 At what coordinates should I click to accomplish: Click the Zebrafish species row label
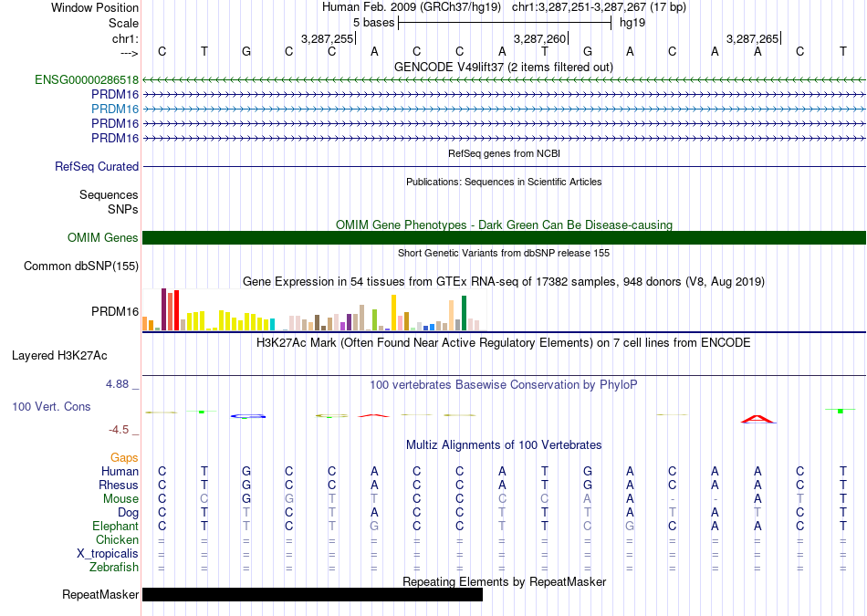pyautogui.click(x=114, y=568)
